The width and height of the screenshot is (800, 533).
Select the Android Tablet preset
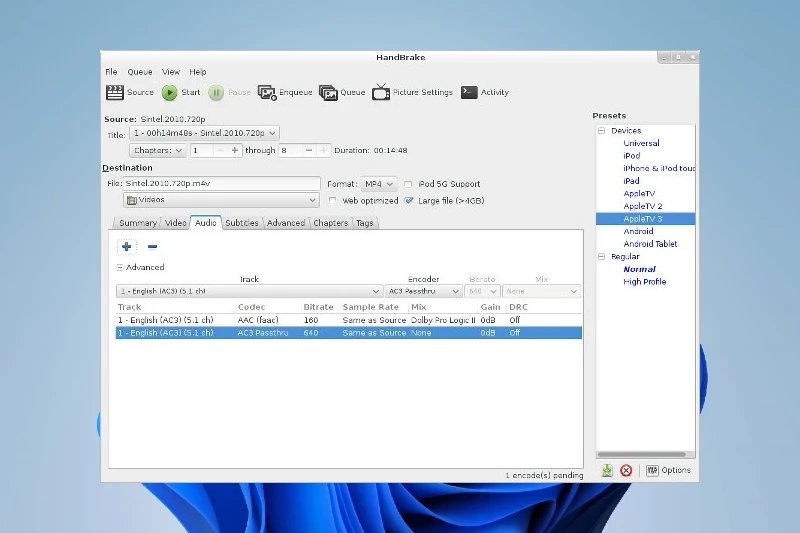[650, 244]
